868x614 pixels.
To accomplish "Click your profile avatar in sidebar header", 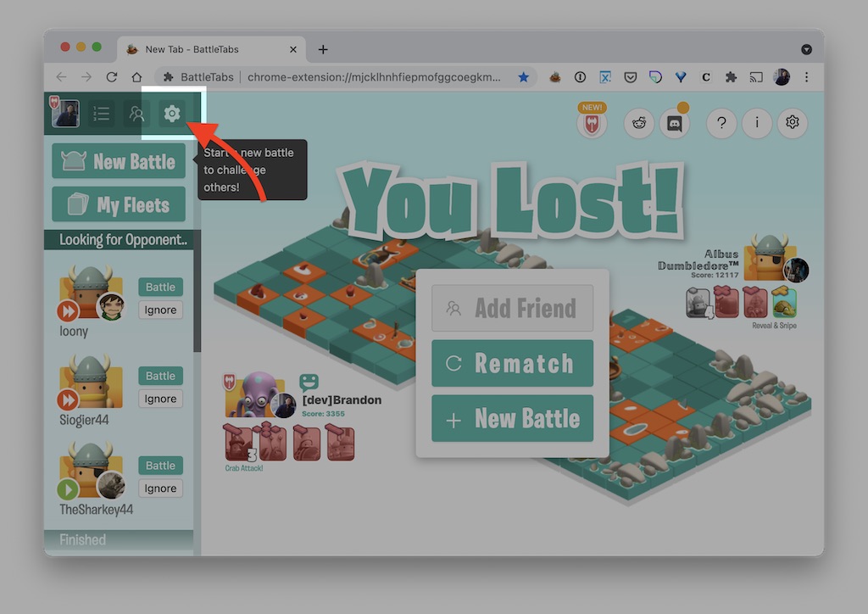I will tap(64, 113).
